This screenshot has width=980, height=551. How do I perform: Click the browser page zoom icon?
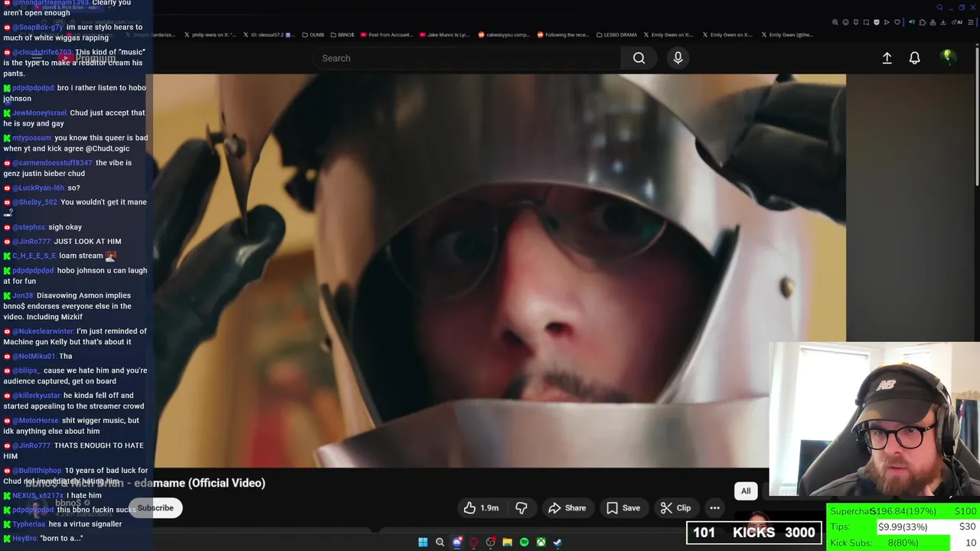coord(835,22)
